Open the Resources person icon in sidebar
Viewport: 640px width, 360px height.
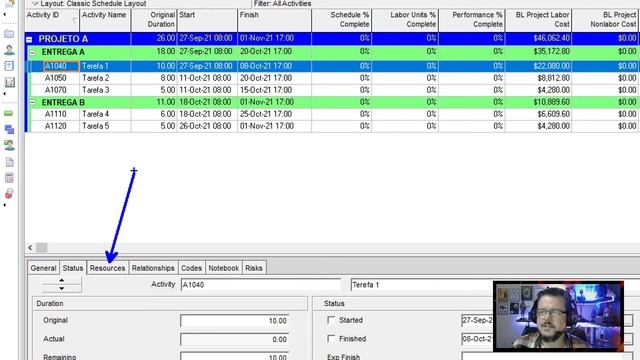point(9,50)
